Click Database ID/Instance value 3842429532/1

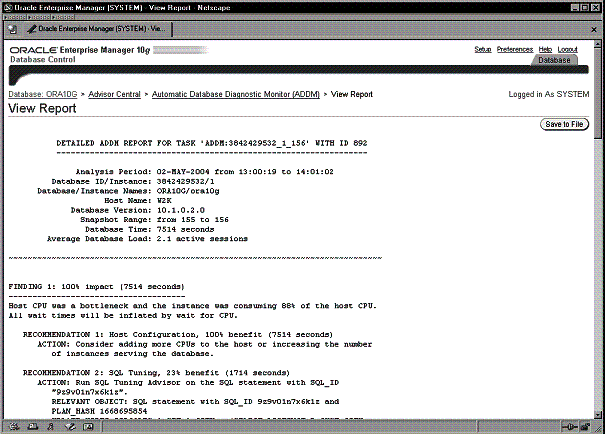[x=186, y=181]
